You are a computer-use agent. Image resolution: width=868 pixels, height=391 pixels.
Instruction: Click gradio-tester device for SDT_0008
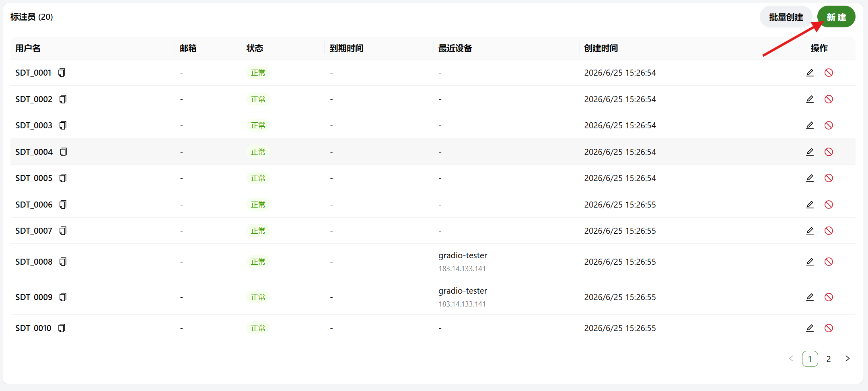(x=463, y=255)
